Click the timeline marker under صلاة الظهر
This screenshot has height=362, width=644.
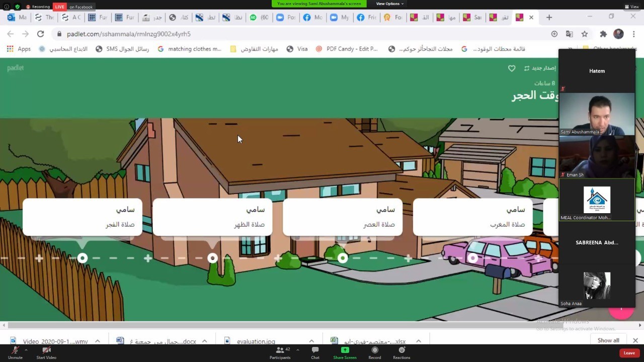coord(212,258)
